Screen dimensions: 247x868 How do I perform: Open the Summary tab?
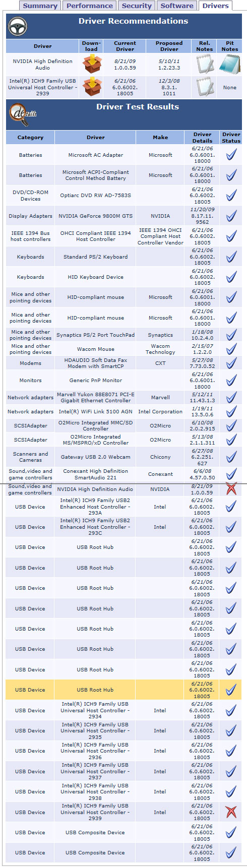tap(40, 6)
